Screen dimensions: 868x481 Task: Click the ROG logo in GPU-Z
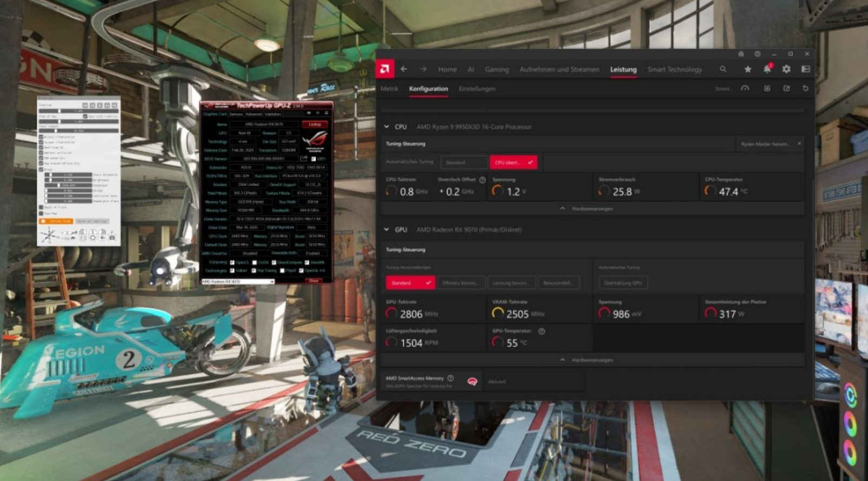[315, 141]
